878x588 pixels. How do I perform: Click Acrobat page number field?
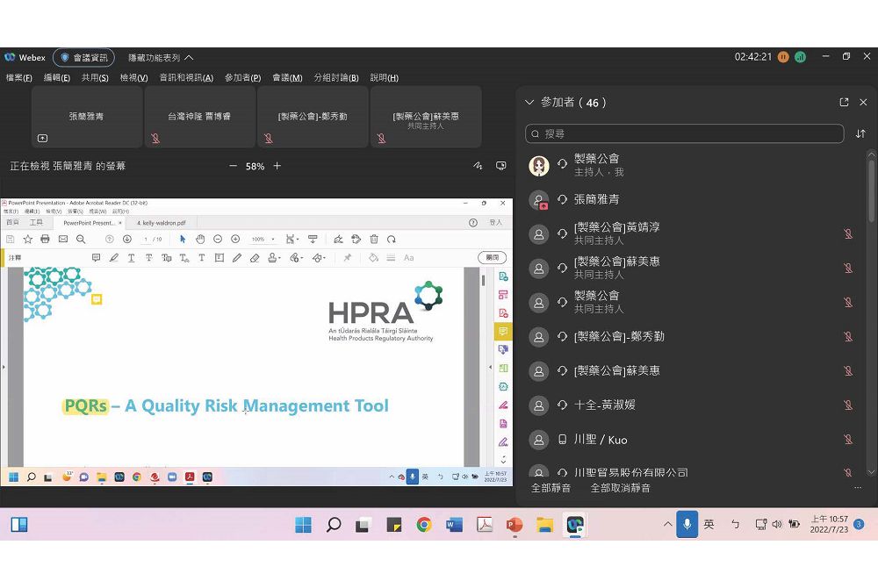(146, 240)
